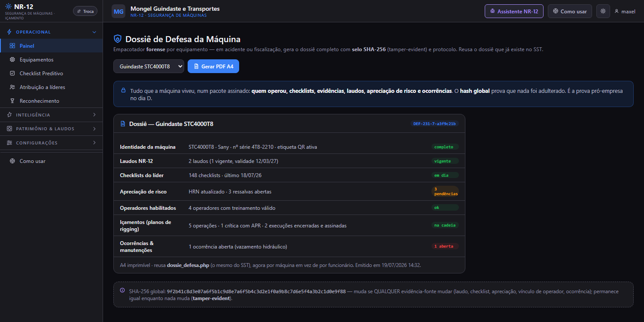Click the info icon beside SHA-256 global
Viewport: 644px width, 322px height.
point(122,290)
